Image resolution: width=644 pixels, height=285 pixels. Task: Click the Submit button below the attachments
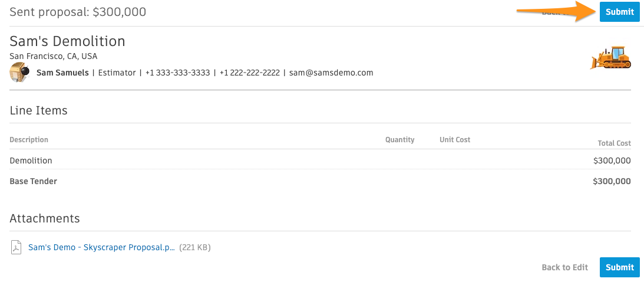click(x=619, y=267)
